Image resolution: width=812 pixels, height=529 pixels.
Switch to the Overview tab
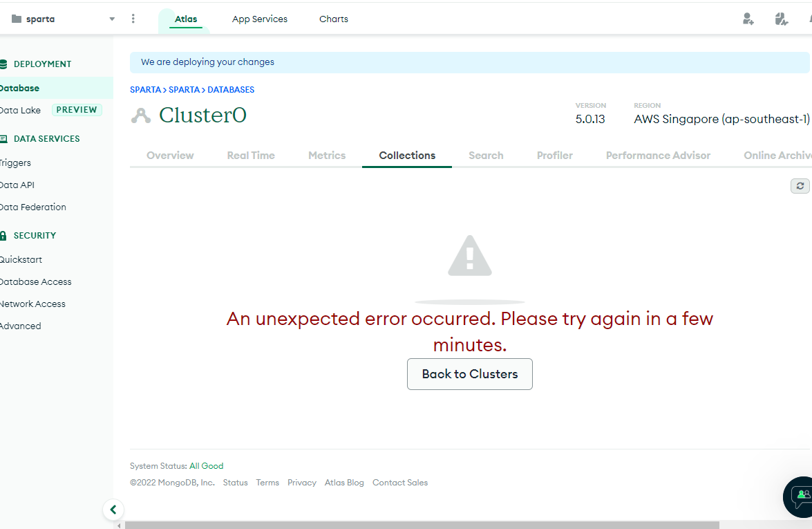coord(170,156)
